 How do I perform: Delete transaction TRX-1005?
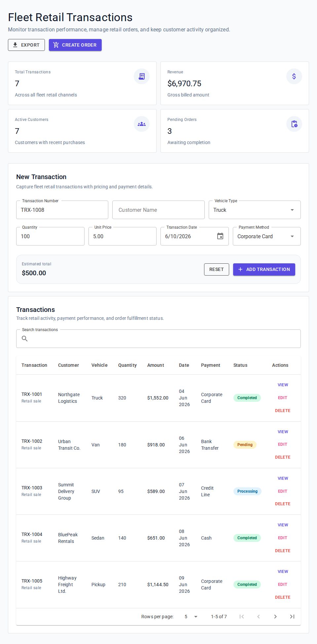pyautogui.click(x=283, y=597)
